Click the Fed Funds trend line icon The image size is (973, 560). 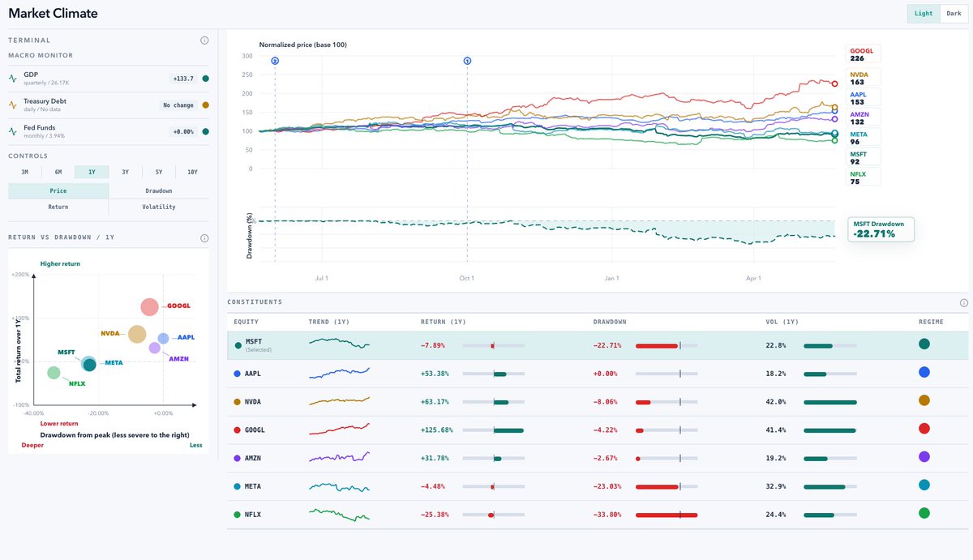pos(13,131)
